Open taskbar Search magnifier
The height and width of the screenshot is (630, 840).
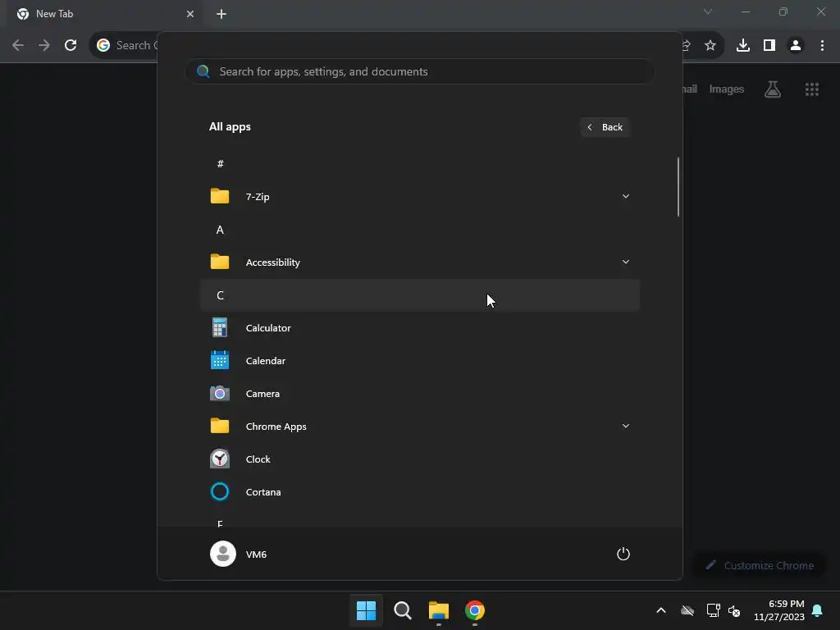point(402,610)
